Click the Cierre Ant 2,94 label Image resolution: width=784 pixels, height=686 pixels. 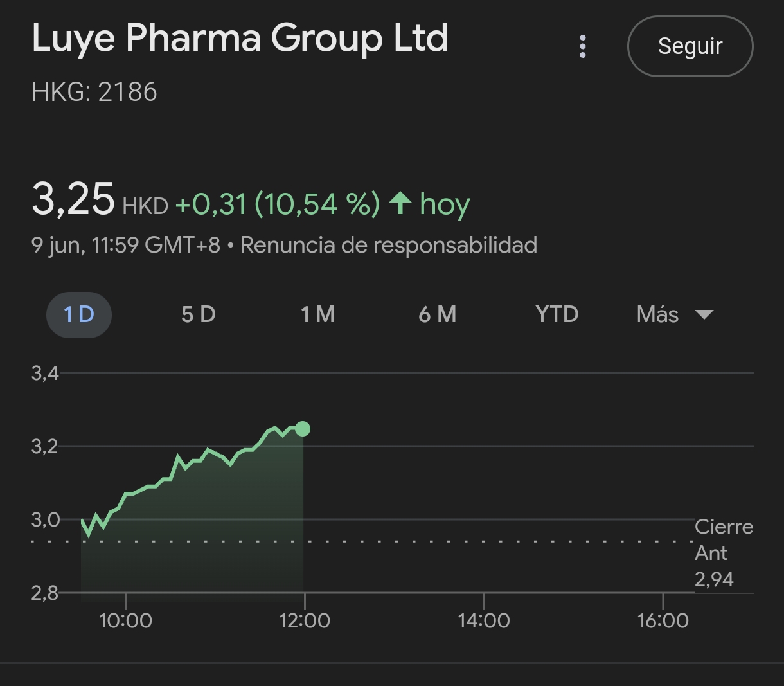[723, 553]
